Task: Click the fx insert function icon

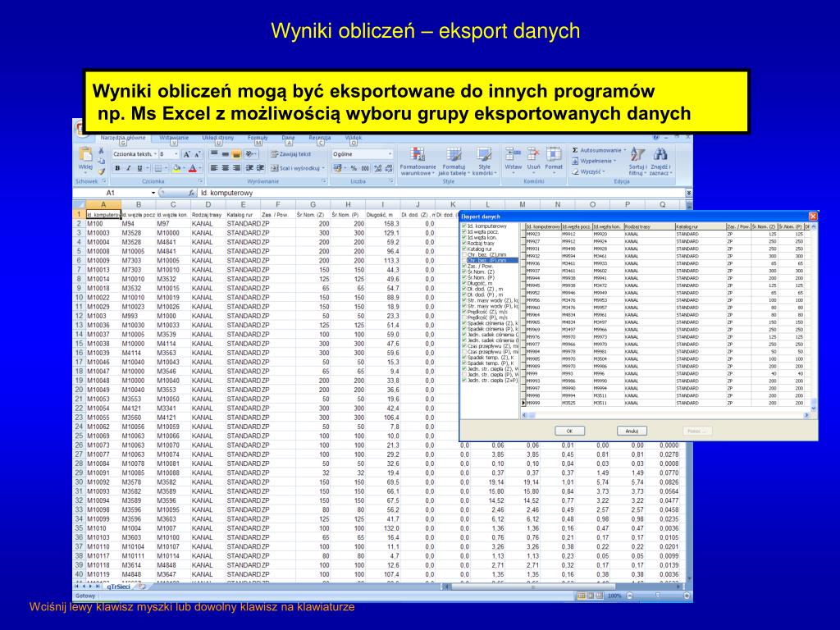Action: pyautogui.click(x=191, y=193)
